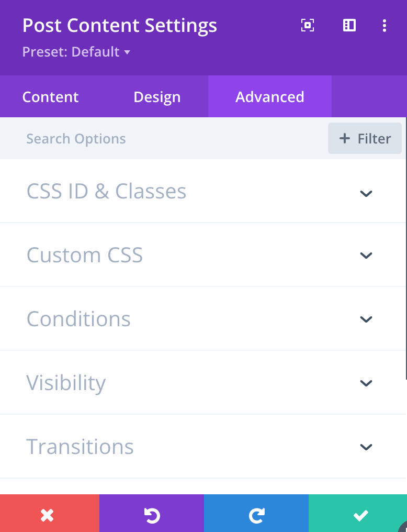This screenshot has height=532, width=407.
Task: Click the blue redo arrow button
Action: pyautogui.click(x=256, y=516)
